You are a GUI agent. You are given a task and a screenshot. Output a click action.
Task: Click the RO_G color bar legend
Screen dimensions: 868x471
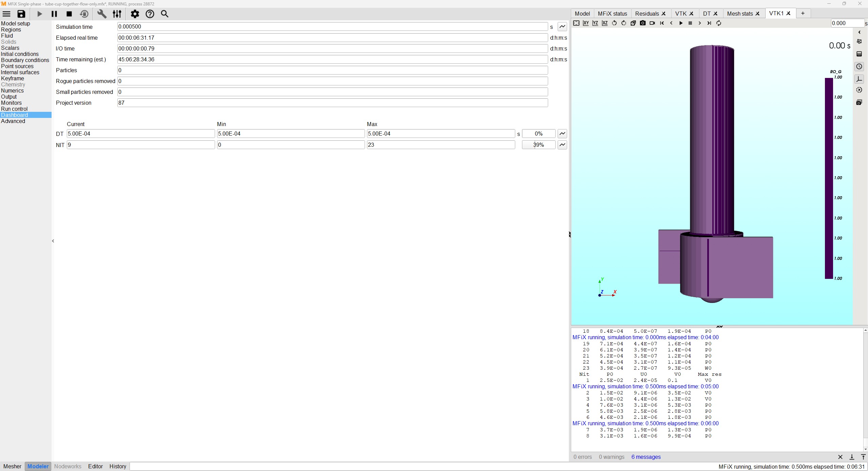pos(829,178)
